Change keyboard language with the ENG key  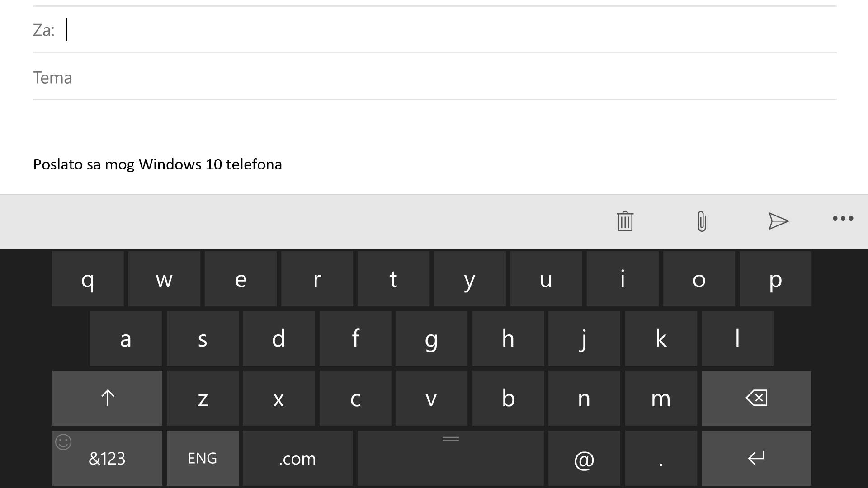tap(202, 458)
